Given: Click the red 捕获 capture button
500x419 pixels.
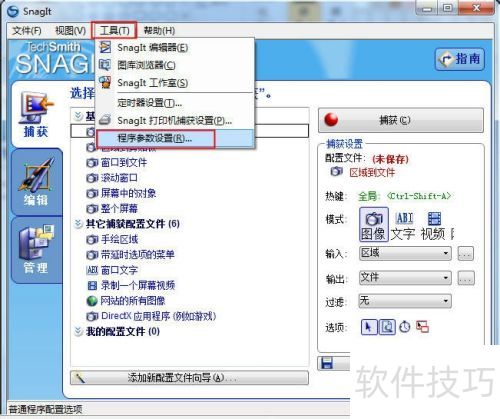Looking at the screenshot, I should 401,120.
